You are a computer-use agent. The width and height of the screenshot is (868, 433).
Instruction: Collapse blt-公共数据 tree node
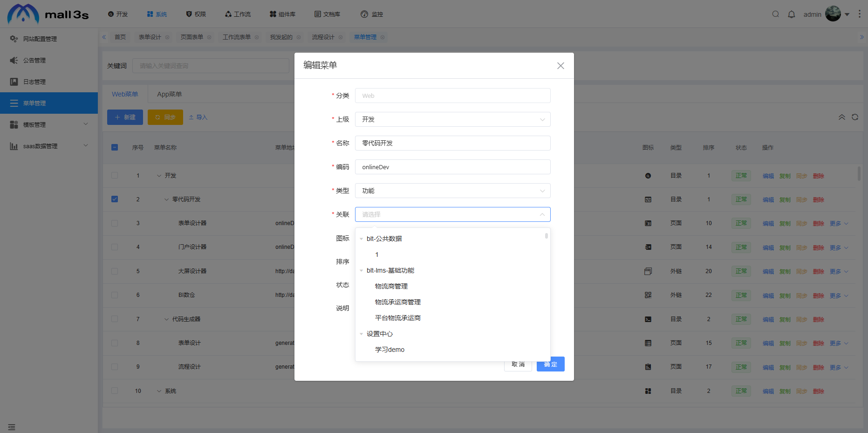pyautogui.click(x=362, y=239)
